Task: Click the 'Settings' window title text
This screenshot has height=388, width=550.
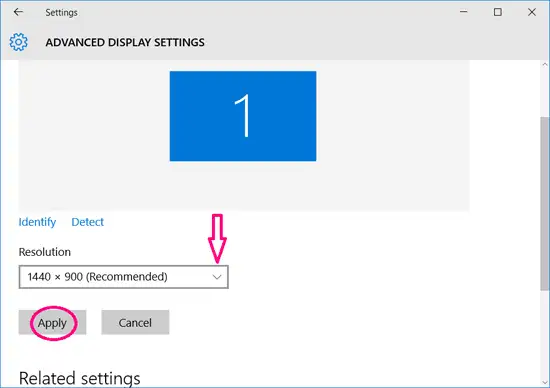Action: coord(61,13)
